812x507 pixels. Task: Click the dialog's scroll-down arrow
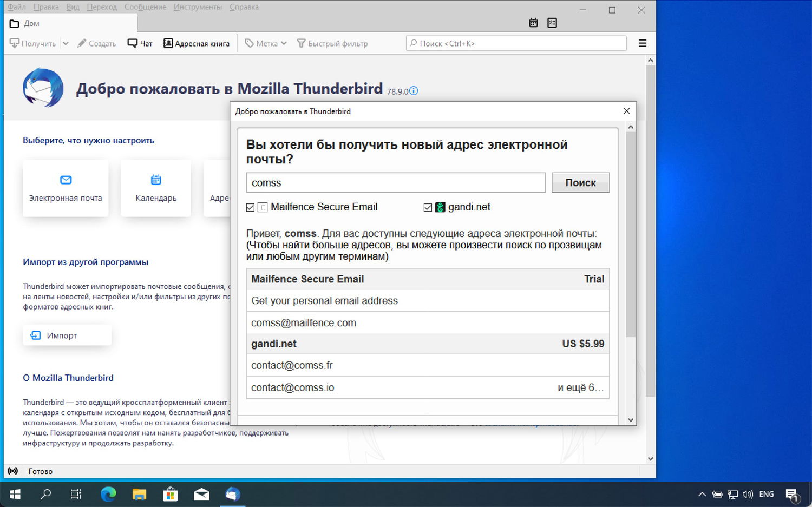[x=631, y=420]
